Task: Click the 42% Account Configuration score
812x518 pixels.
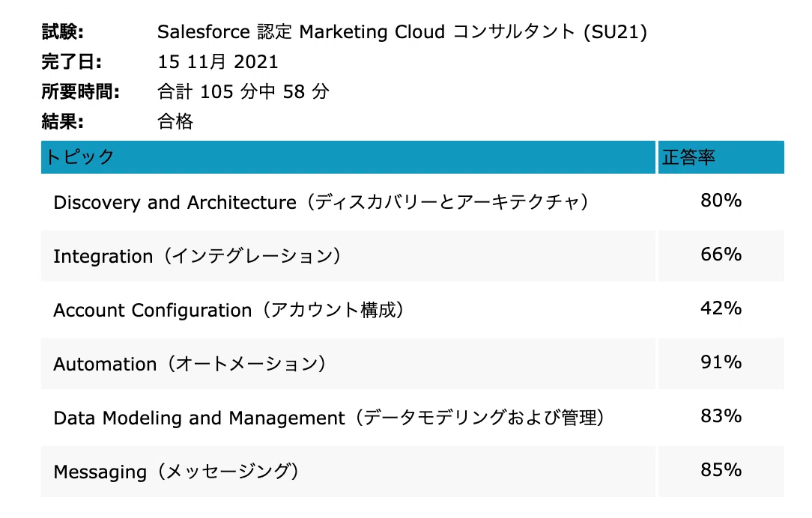Action: [x=721, y=308]
